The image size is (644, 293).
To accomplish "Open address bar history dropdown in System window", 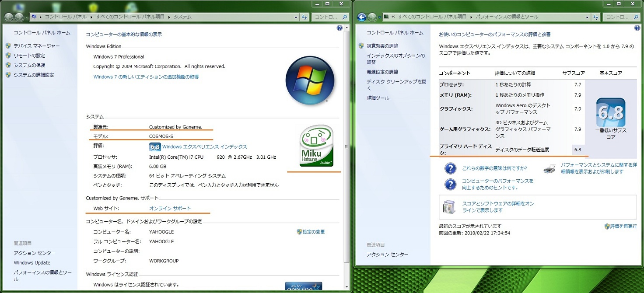I will pyautogui.click(x=296, y=17).
